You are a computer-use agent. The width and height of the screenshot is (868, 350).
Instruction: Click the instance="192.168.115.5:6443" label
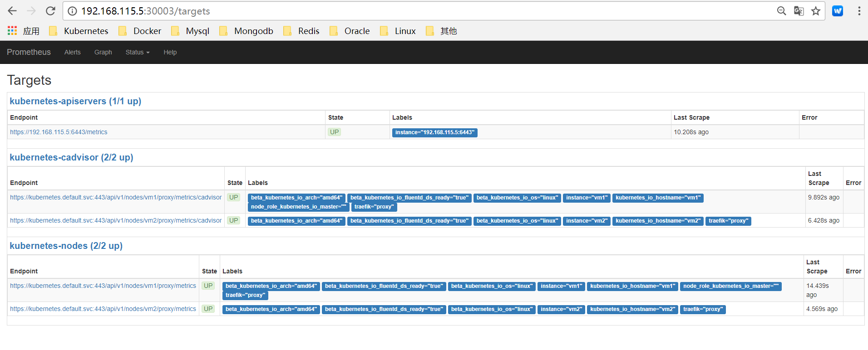coord(434,132)
